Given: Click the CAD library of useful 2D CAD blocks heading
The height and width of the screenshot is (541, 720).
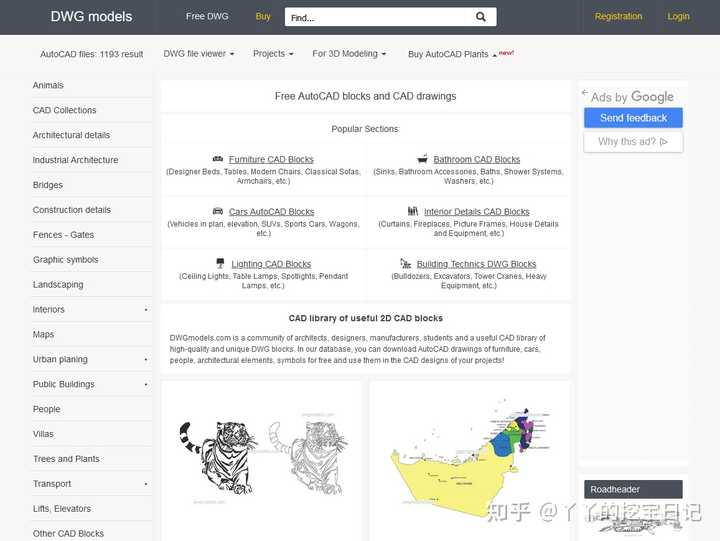Looking at the screenshot, I should click(x=366, y=318).
